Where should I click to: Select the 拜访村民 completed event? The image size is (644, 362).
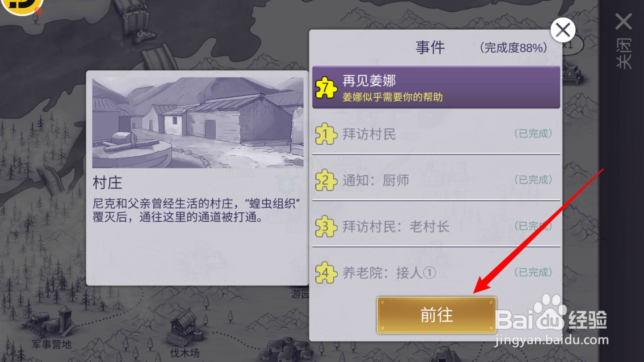436,134
